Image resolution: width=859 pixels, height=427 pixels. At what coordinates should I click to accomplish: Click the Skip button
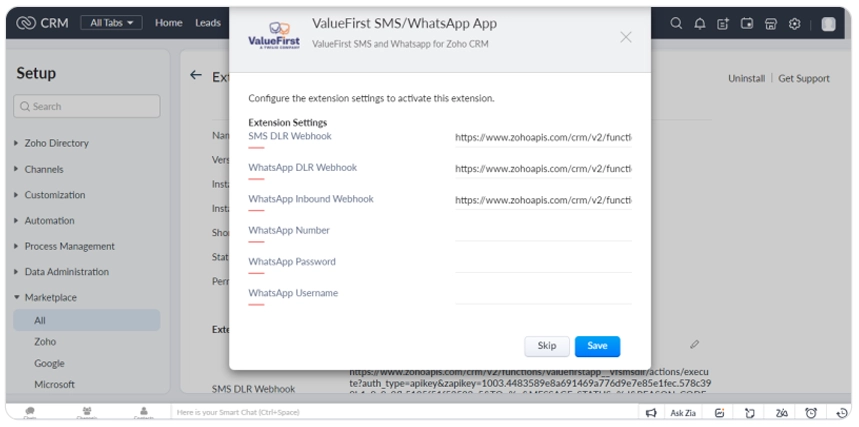pos(547,346)
